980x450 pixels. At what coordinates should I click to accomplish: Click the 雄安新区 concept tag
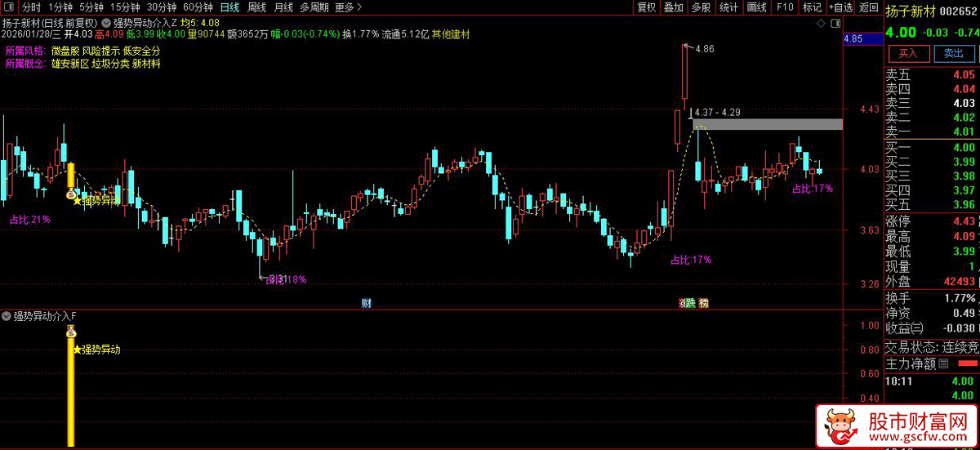pos(69,64)
